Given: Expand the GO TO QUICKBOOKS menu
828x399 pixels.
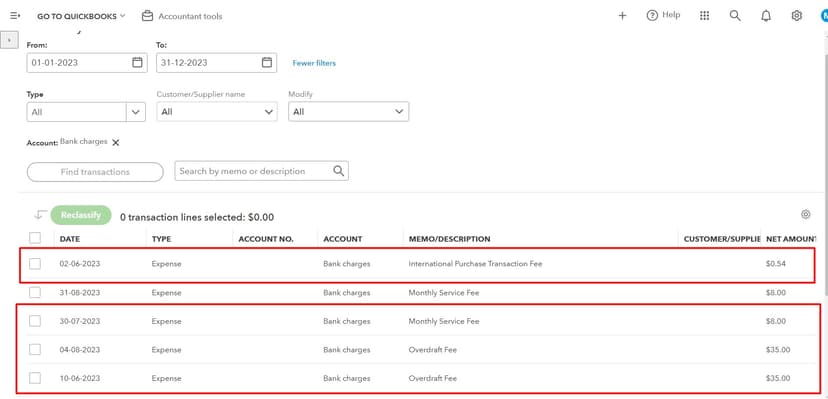Looking at the screenshot, I should [x=81, y=16].
